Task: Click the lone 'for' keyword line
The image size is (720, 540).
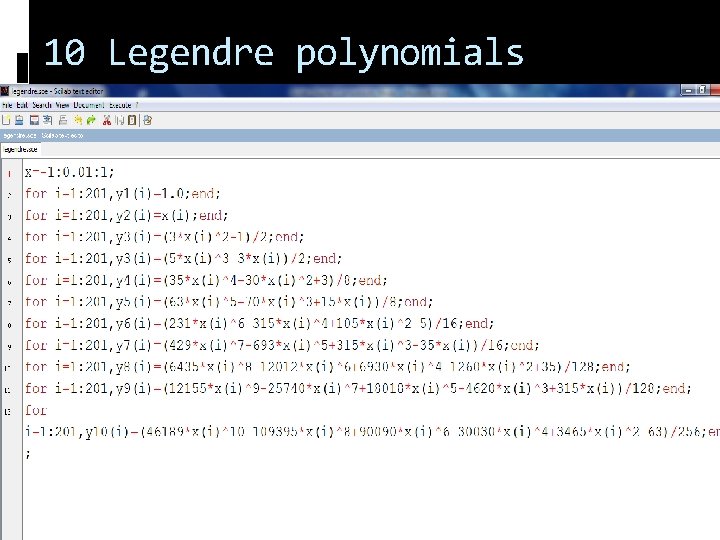Action: pyautogui.click(x=36, y=410)
